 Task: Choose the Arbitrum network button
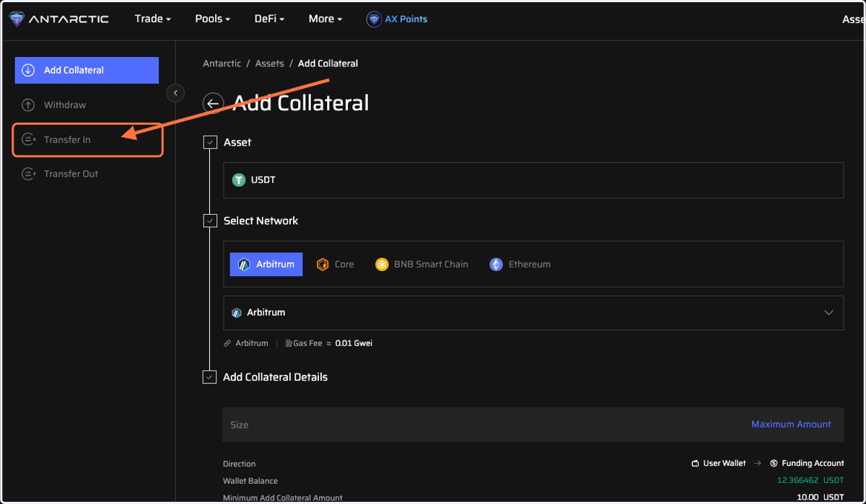[x=266, y=265]
